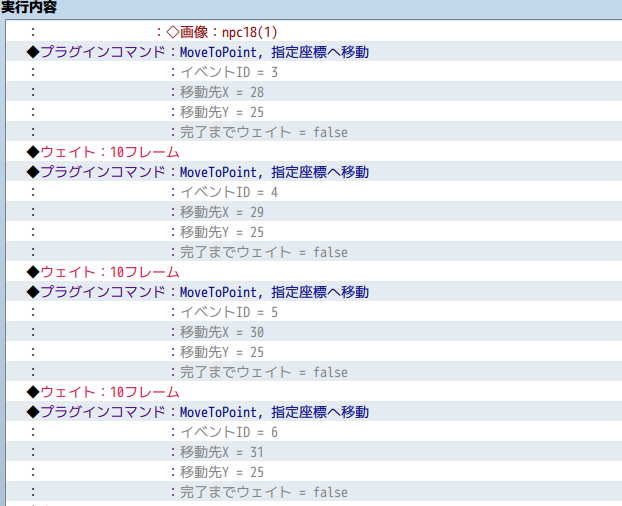Select MoveToPoint command for event ID 5
622x506 pixels.
tap(314, 291)
